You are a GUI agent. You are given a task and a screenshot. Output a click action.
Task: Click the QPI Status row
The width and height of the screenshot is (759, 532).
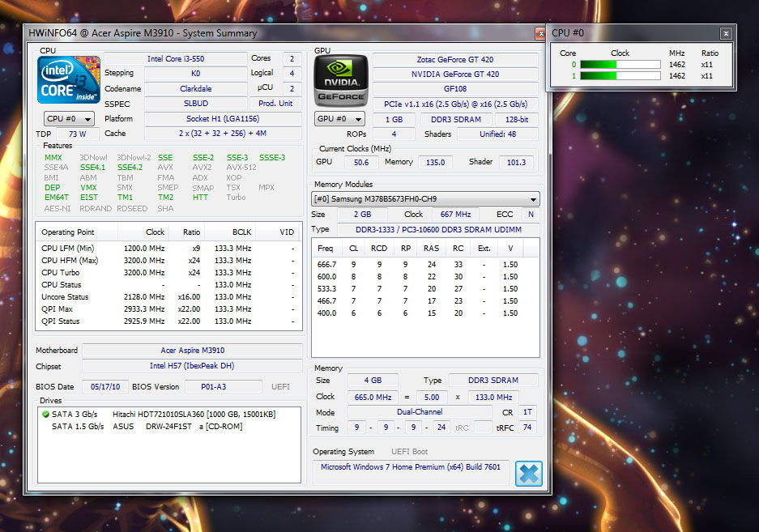(168, 321)
